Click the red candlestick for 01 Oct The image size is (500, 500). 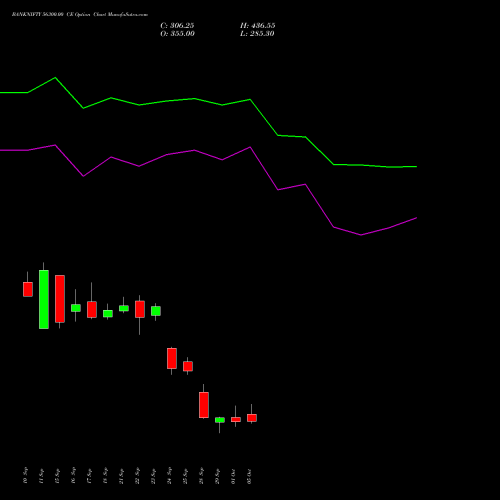click(x=236, y=420)
